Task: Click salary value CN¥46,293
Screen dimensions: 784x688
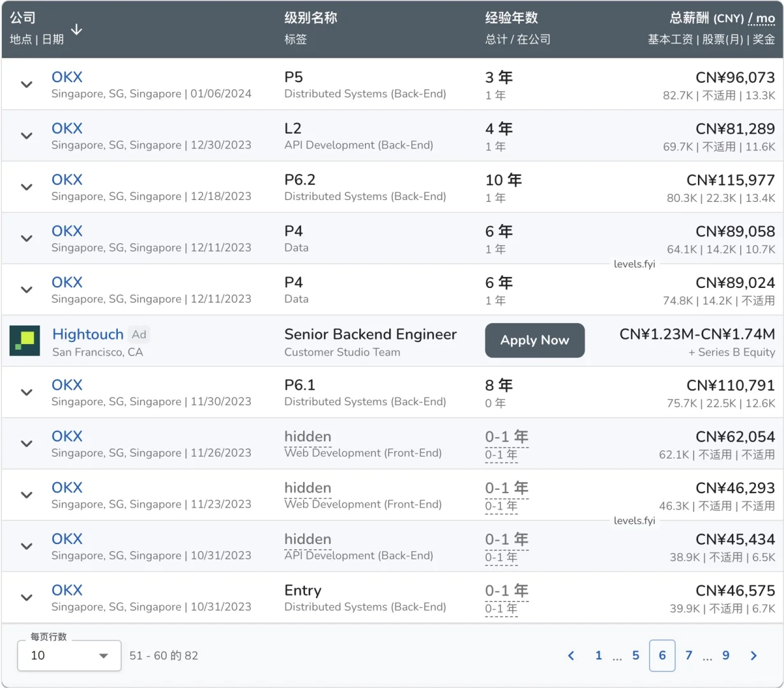Action: click(x=735, y=488)
